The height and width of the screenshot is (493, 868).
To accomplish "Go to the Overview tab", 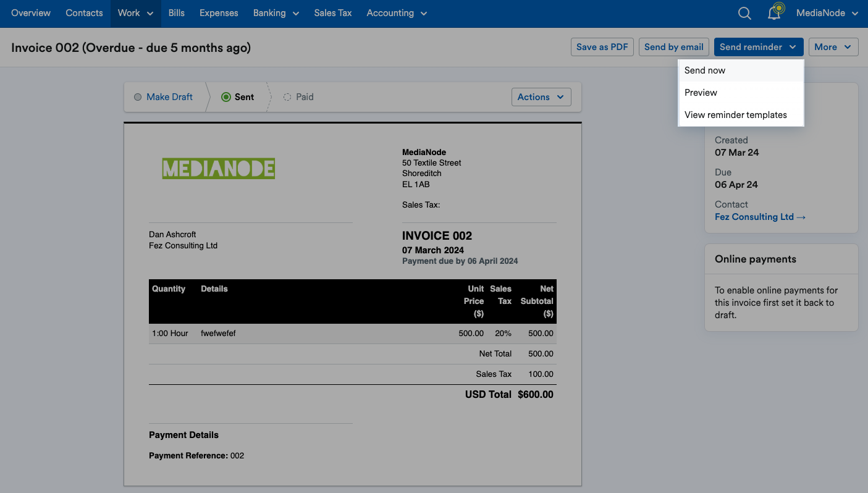I will pyautogui.click(x=31, y=13).
